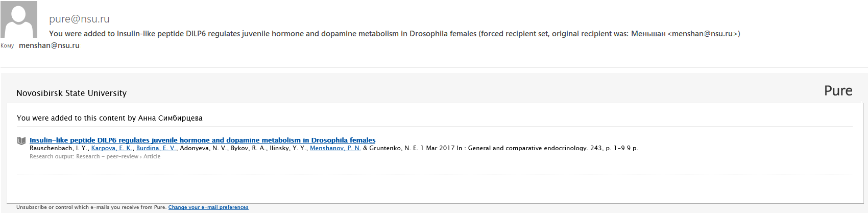Click the Кому recipient label
The height and width of the screenshot is (213, 868).
tap(7, 46)
